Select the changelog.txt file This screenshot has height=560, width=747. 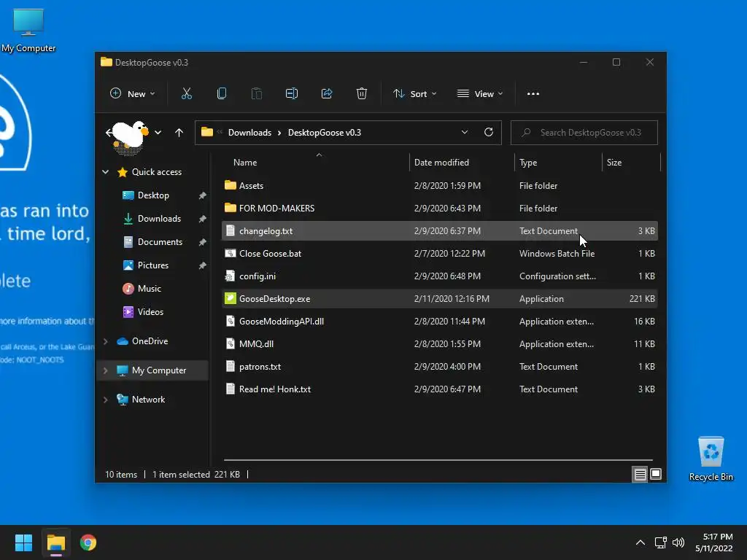click(440, 231)
